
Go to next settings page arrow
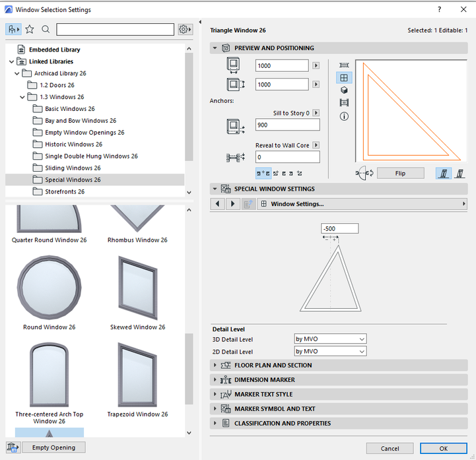(233, 204)
